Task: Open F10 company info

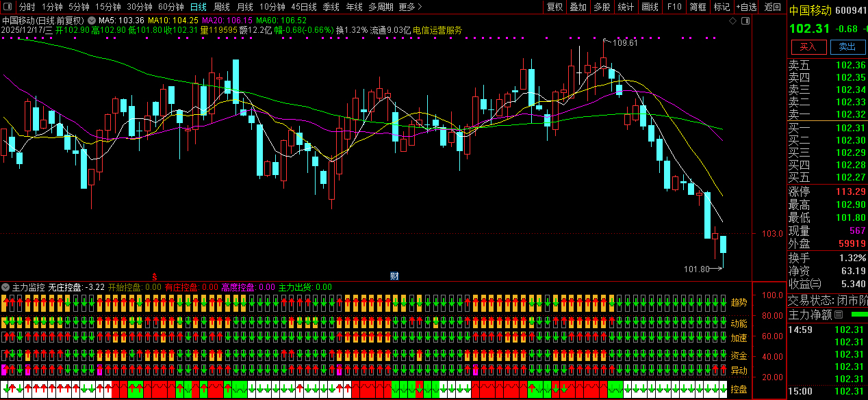Action: tap(674, 7)
